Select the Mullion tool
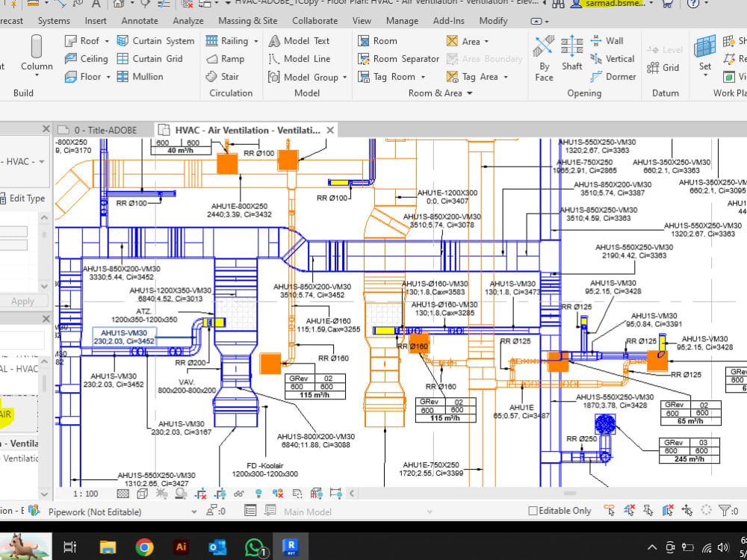Image resolution: width=747 pixels, height=560 pixels. 140,77
